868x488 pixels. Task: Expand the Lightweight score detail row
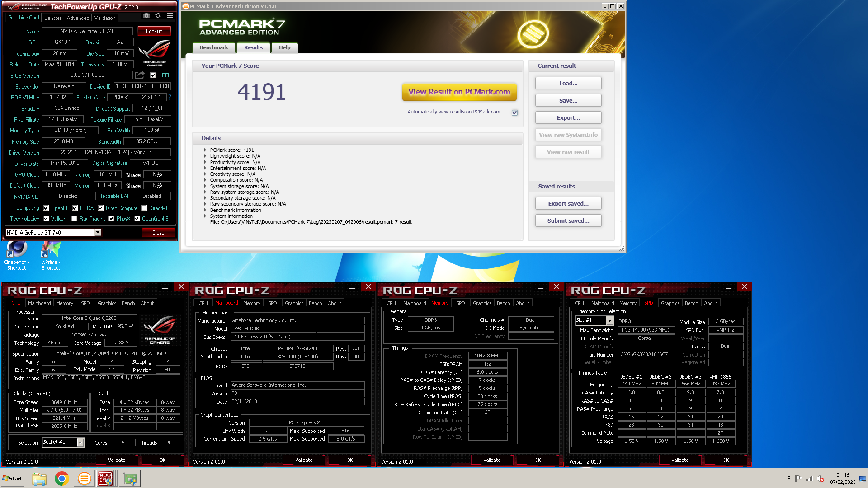click(x=205, y=156)
